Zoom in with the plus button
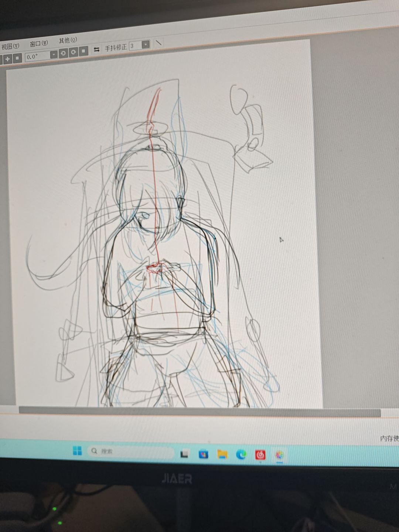 click(7, 59)
